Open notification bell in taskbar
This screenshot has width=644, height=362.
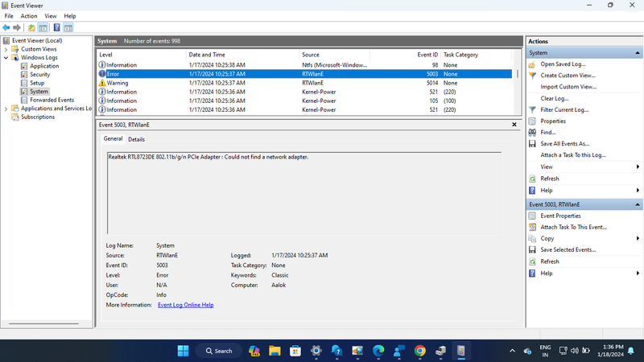tap(631, 351)
